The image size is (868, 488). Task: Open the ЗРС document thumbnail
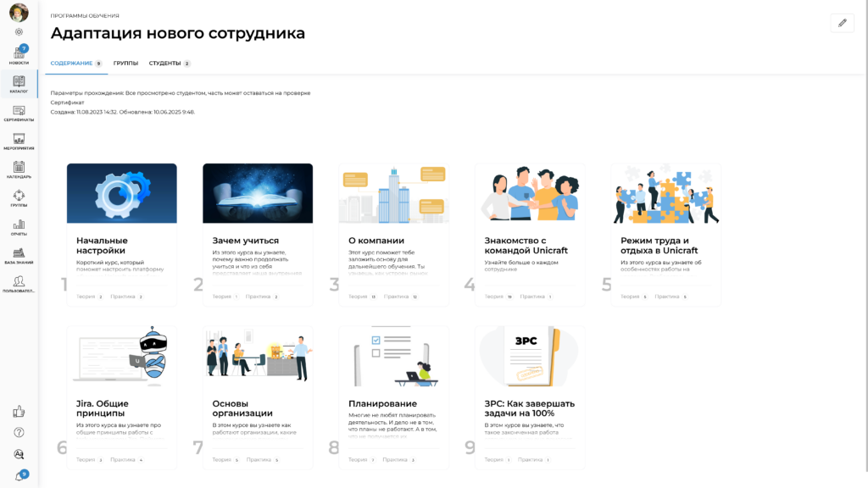point(530,357)
